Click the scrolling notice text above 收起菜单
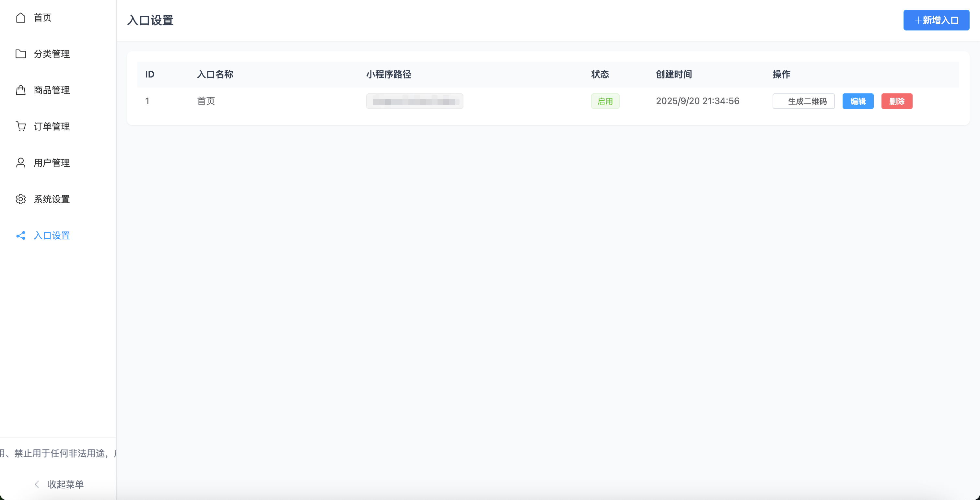This screenshot has width=980, height=500. coord(58,453)
